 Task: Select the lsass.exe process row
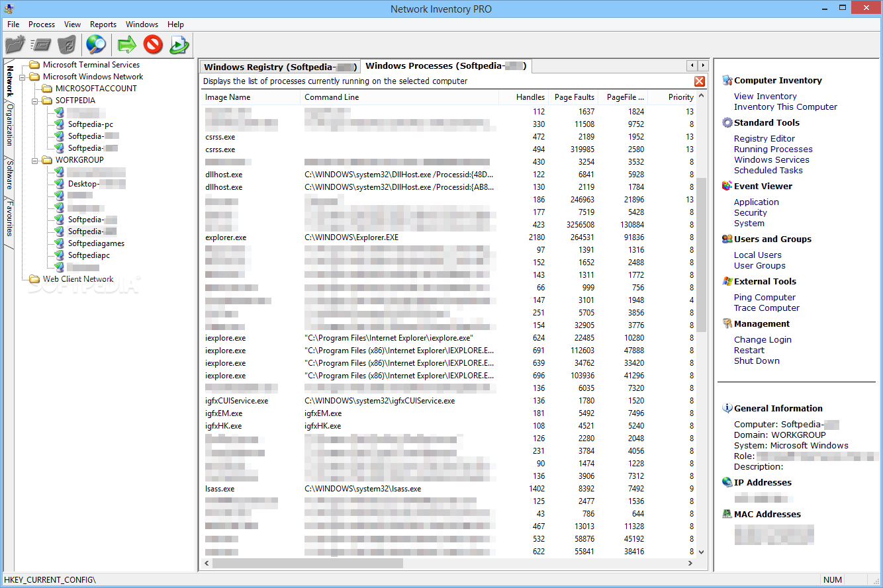click(x=449, y=489)
